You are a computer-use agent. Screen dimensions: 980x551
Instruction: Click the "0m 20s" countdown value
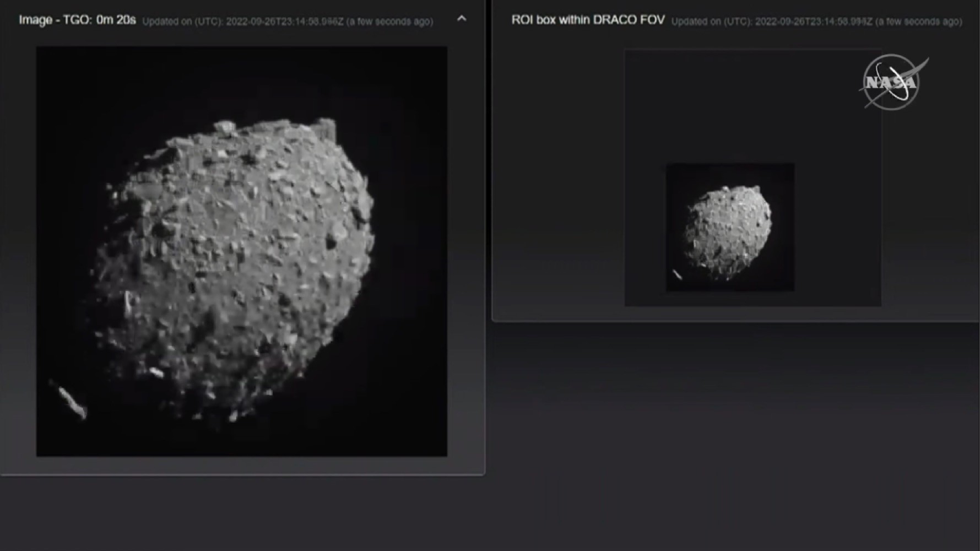116,20
